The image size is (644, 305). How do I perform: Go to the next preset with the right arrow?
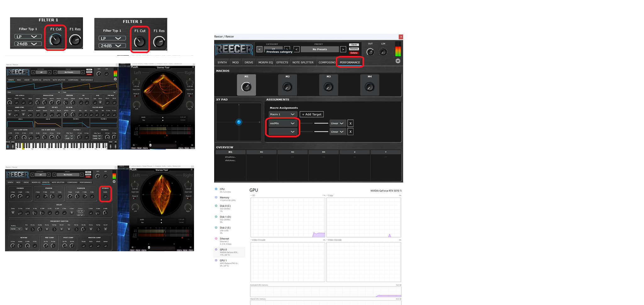click(343, 49)
